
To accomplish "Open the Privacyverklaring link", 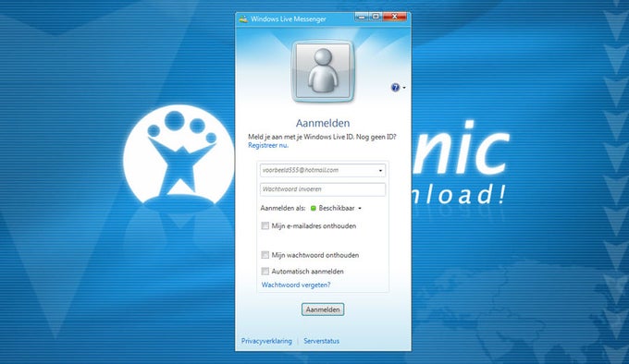I will 266,341.
